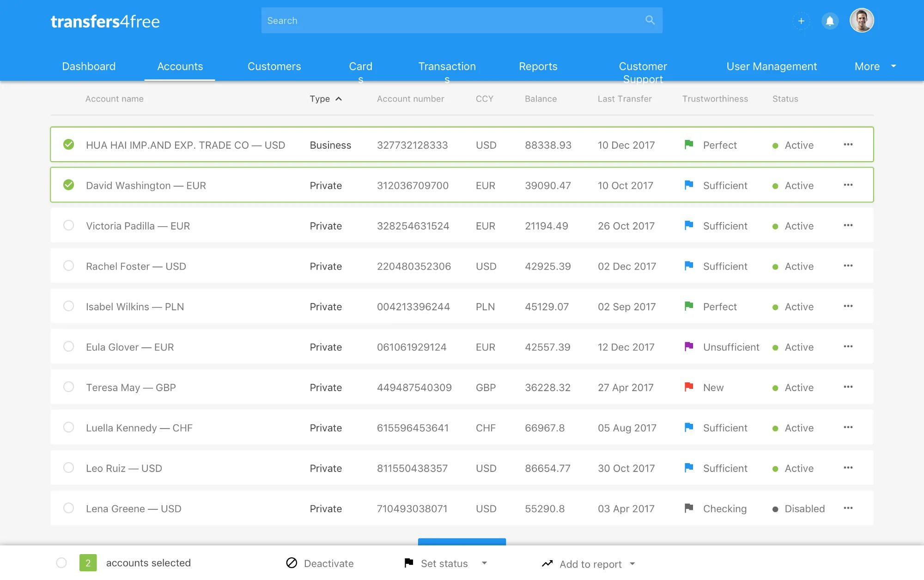Screen dimensions: 924x580
Task: Click the green trustworthiness flag on HUA HAI
Action: (689, 145)
